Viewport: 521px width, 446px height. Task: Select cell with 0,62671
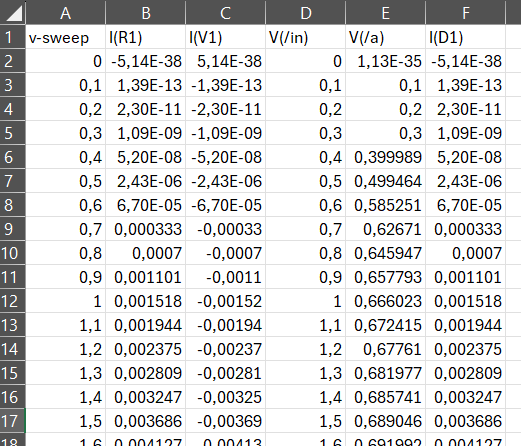[x=386, y=229]
